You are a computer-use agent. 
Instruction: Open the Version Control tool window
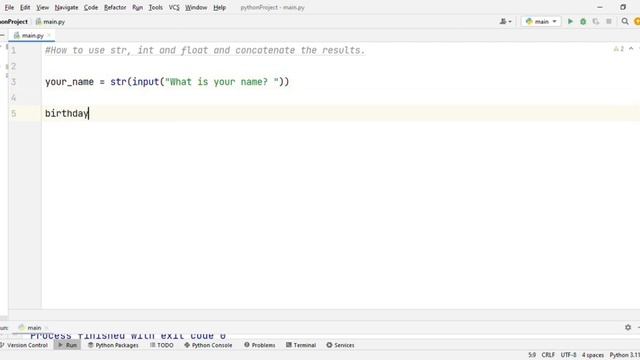[24, 345]
